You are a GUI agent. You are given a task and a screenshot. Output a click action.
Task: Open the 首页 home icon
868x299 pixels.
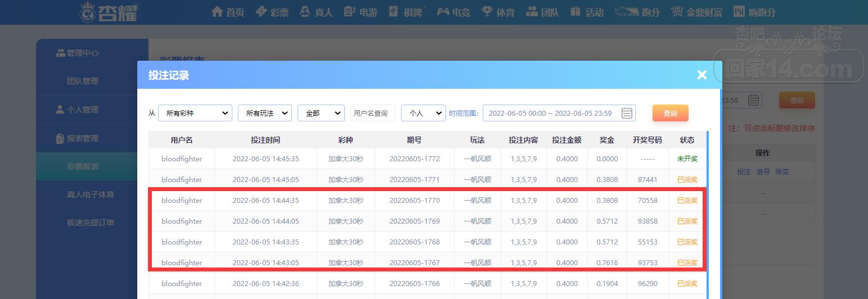click(217, 12)
